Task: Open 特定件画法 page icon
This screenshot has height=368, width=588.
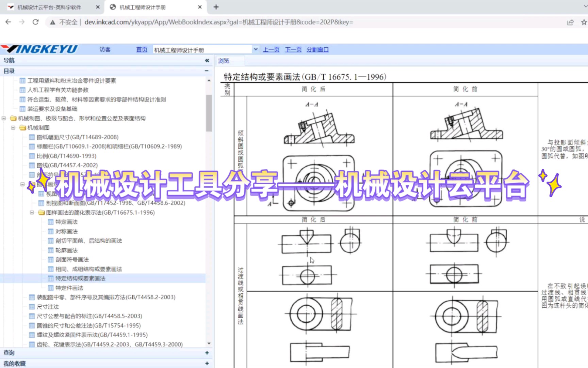Action: (51, 288)
